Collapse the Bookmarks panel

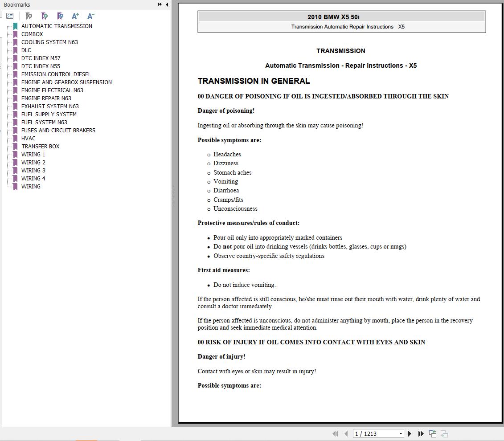(167, 4)
